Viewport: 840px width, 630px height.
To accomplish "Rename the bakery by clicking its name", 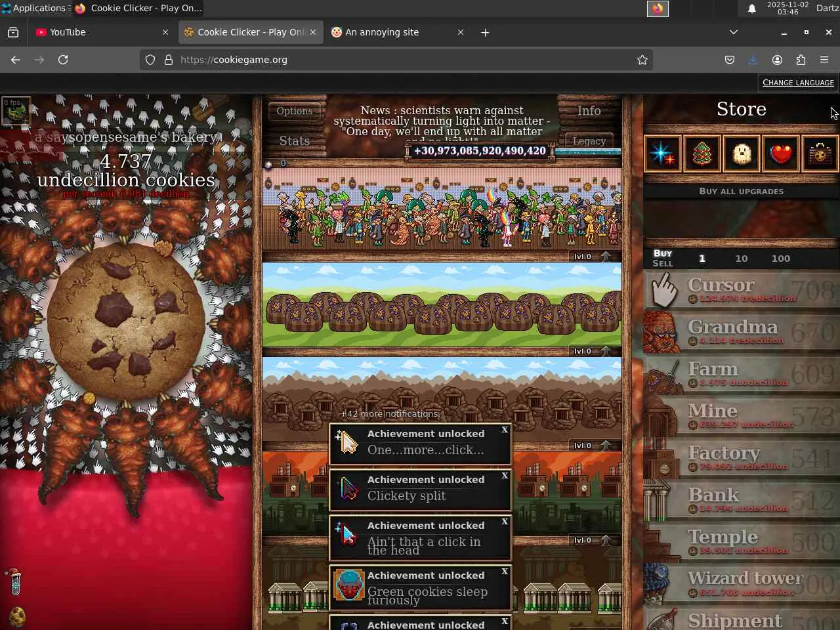I will 126,137.
